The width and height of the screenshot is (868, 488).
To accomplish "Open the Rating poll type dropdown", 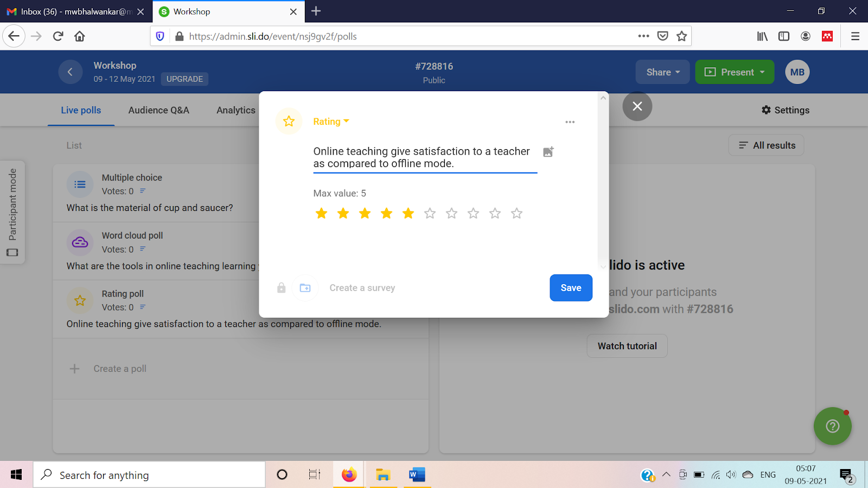I will (331, 121).
